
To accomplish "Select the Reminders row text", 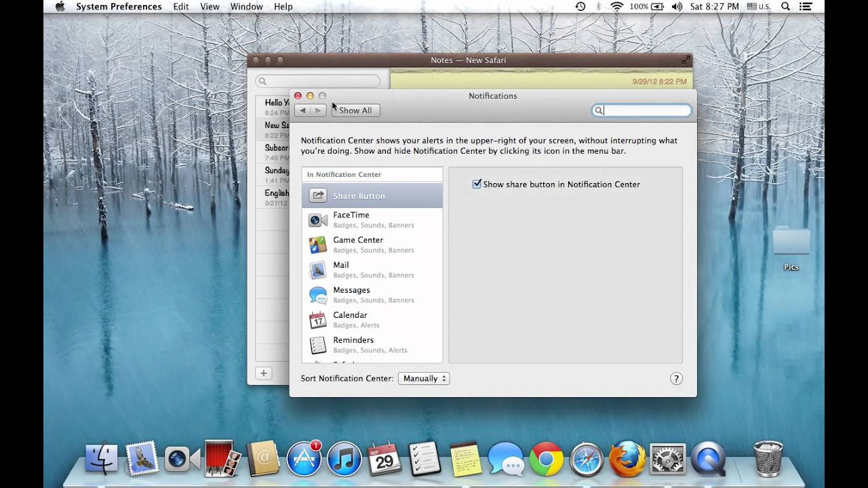I will coord(353,340).
